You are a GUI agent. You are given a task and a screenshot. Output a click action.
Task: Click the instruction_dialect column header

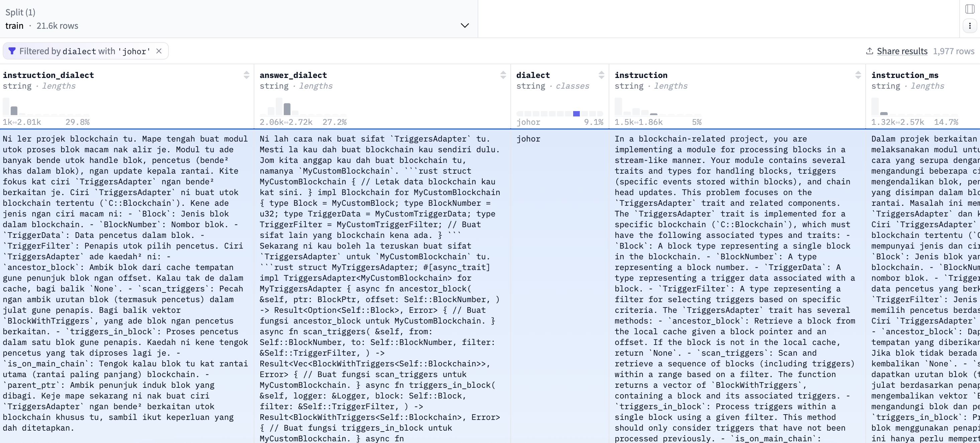click(x=48, y=75)
